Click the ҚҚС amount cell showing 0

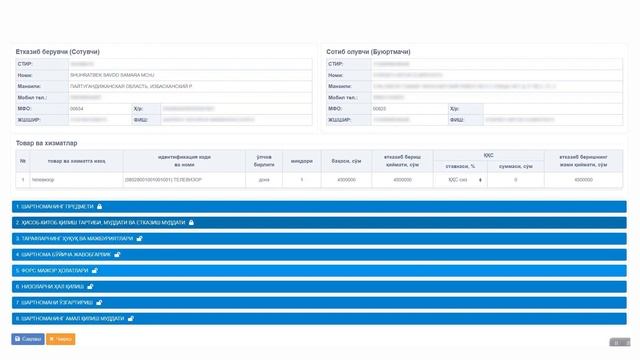coord(516,180)
